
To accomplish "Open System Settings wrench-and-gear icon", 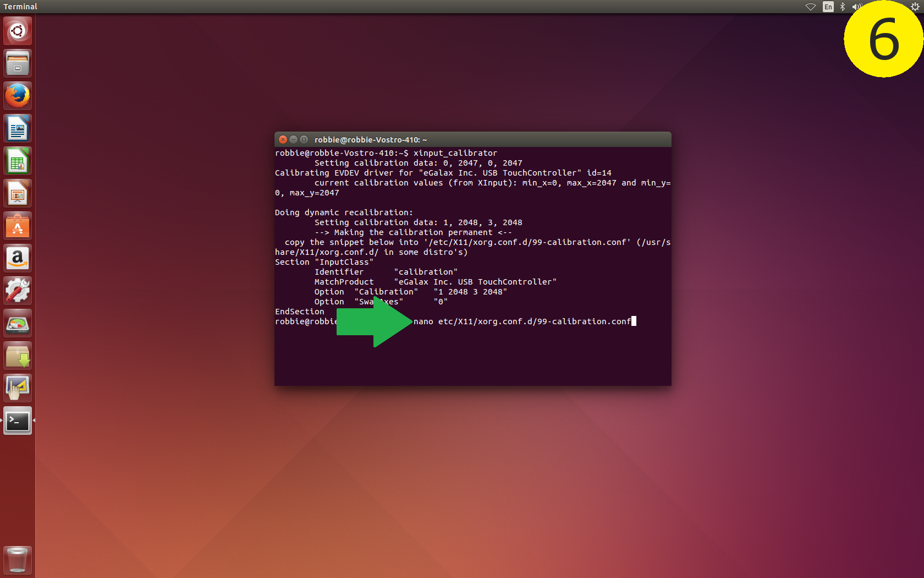I will (x=18, y=291).
